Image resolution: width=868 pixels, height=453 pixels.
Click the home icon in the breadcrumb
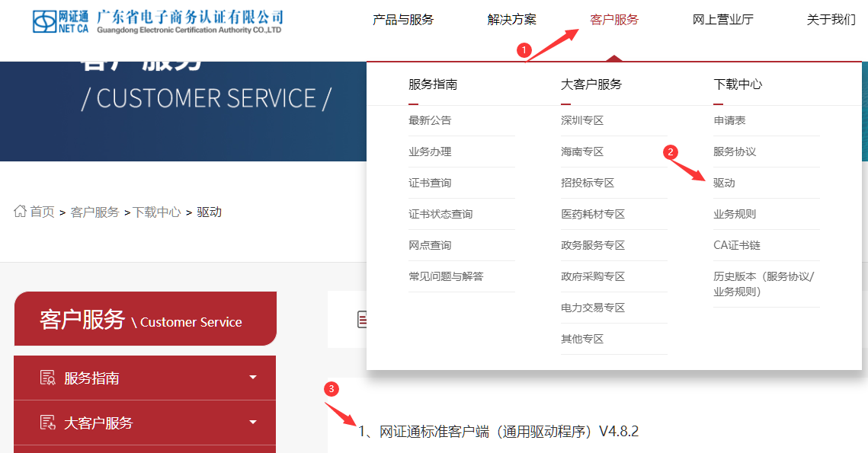point(21,212)
